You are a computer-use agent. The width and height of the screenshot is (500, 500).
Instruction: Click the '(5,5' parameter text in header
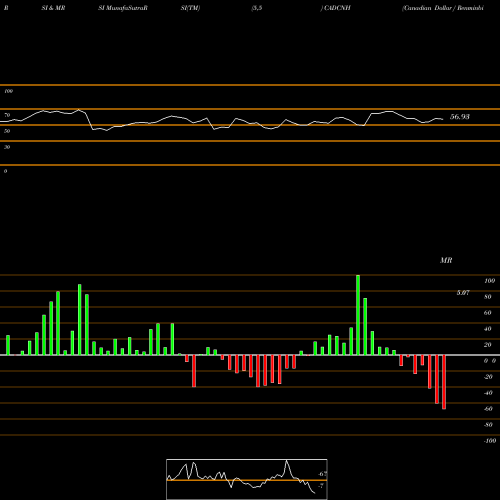[x=257, y=8]
